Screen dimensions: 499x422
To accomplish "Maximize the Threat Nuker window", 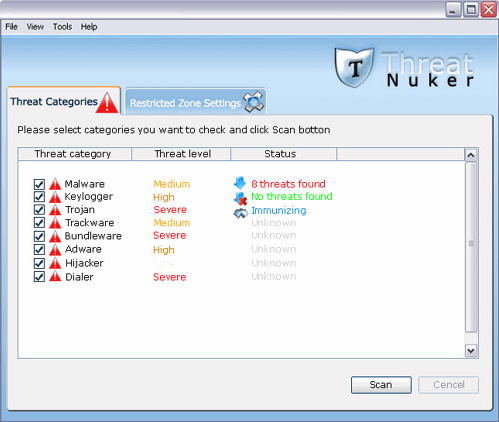I will [471, 9].
